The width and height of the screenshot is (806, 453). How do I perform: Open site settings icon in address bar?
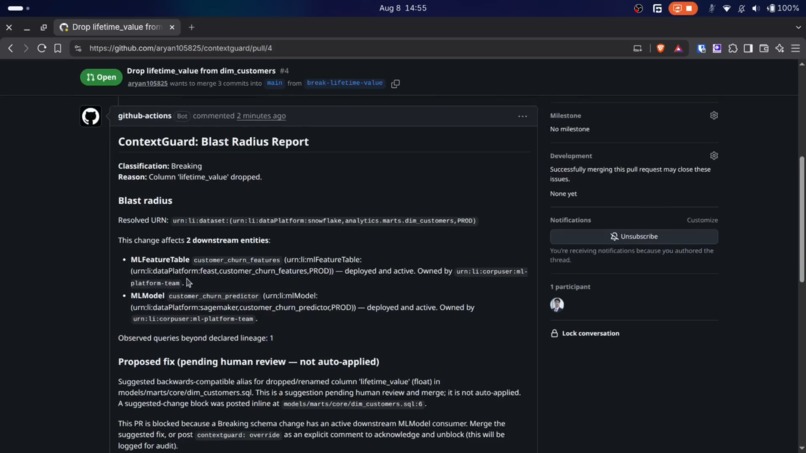78,48
